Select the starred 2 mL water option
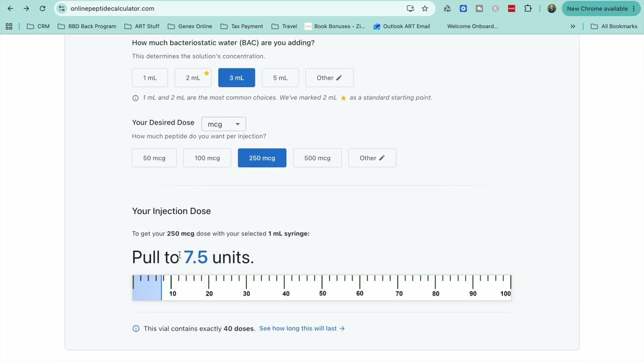Image resolution: width=644 pixels, height=362 pixels. click(193, 77)
